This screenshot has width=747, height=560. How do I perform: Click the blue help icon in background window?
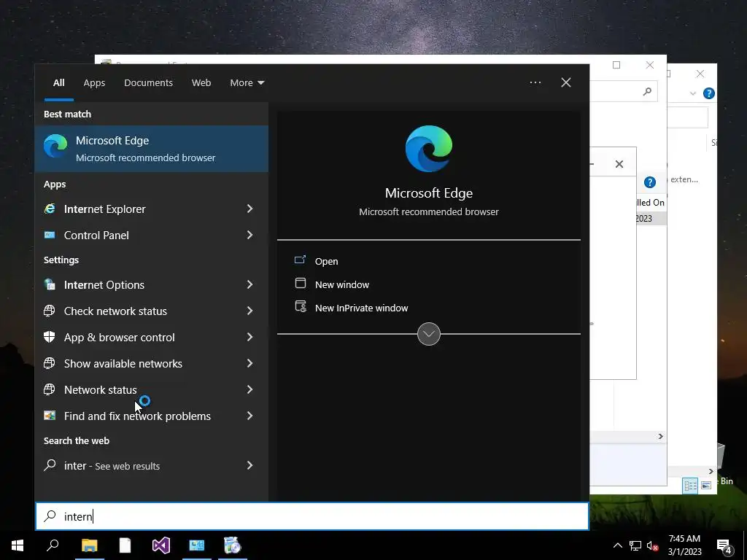click(650, 182)
